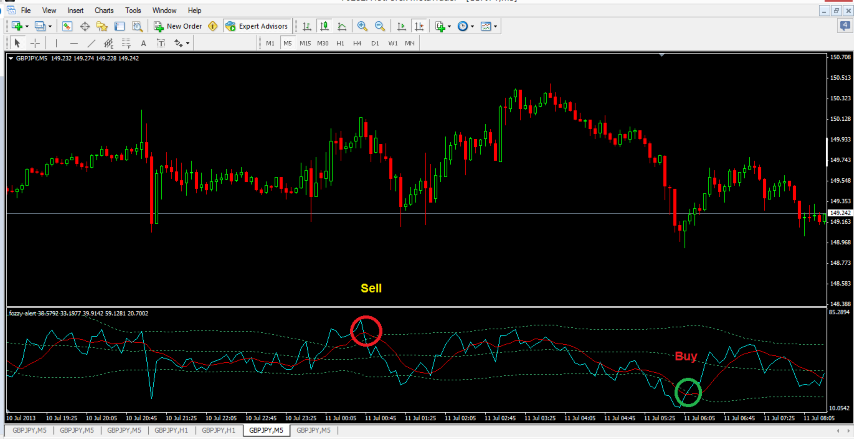
Task: Click the current price label 149.242
Action: point(839,213)
